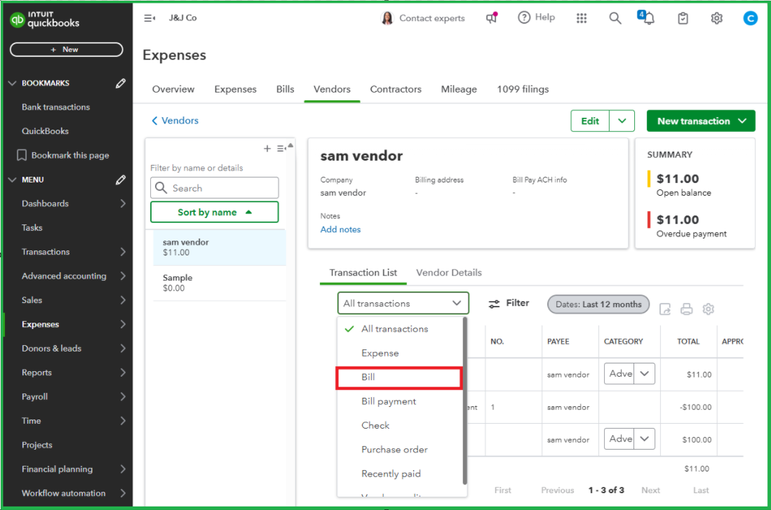
Task: Open category dropdown in $11.00 row
Action: coord(645,374)
